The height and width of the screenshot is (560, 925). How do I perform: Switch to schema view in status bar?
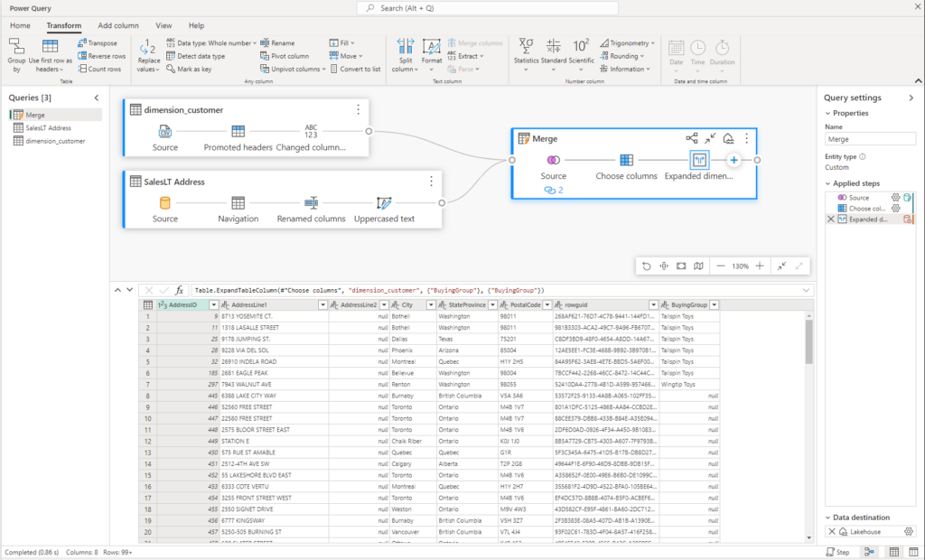(913, 553)
